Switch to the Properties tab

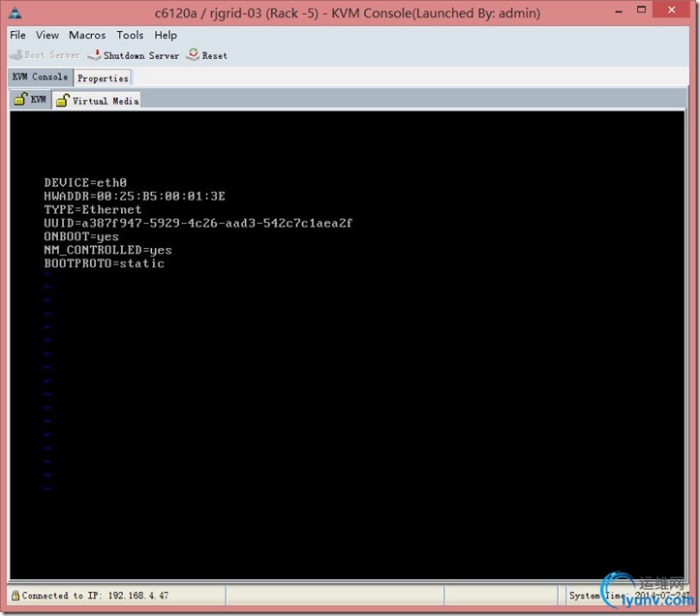pos(103,78)
